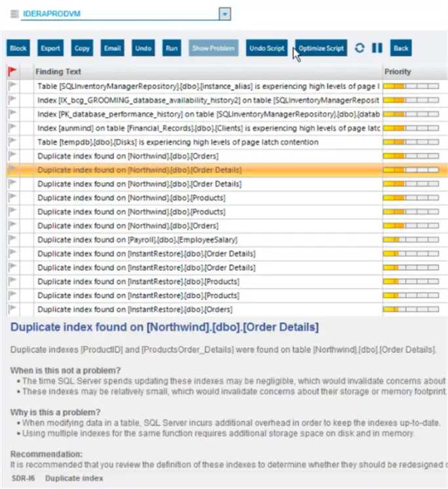
Task: Flag the aunmind index finding row
Action: pos(12,128)
